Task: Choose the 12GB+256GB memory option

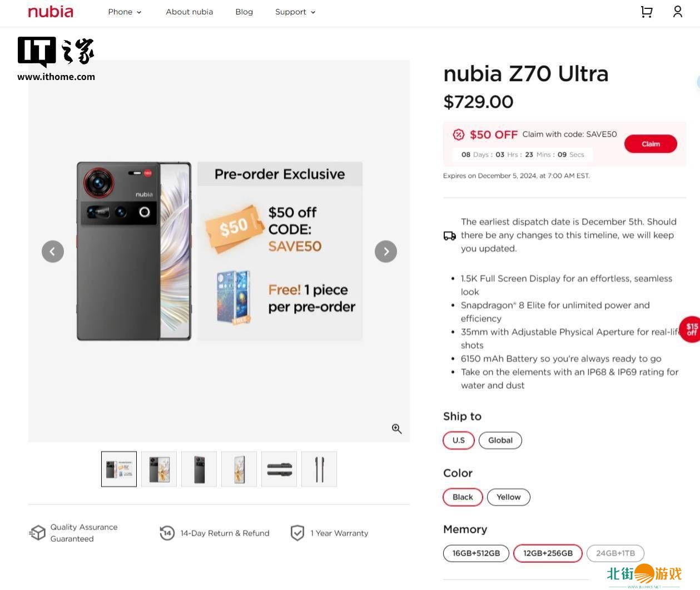Action: click(x=548, y=553)
